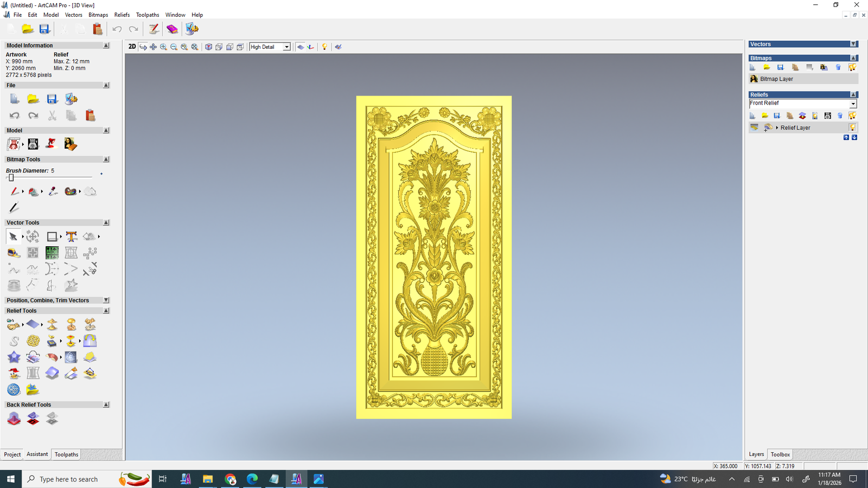Open the Lights and Material lamp icon

coord(324,47)
